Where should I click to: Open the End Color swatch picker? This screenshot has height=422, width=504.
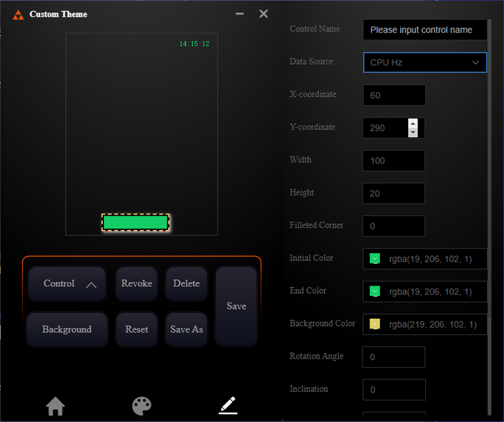[374, 291]
